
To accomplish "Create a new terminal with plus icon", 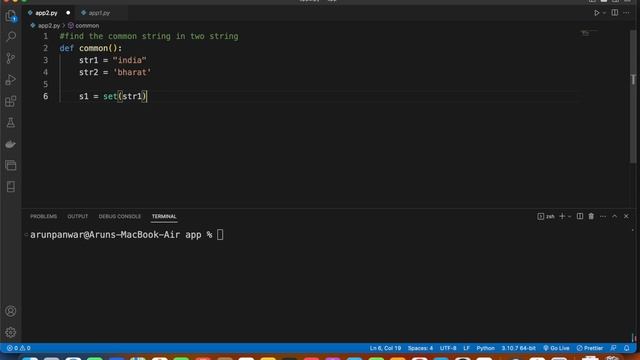I will (x=562, y=216).
